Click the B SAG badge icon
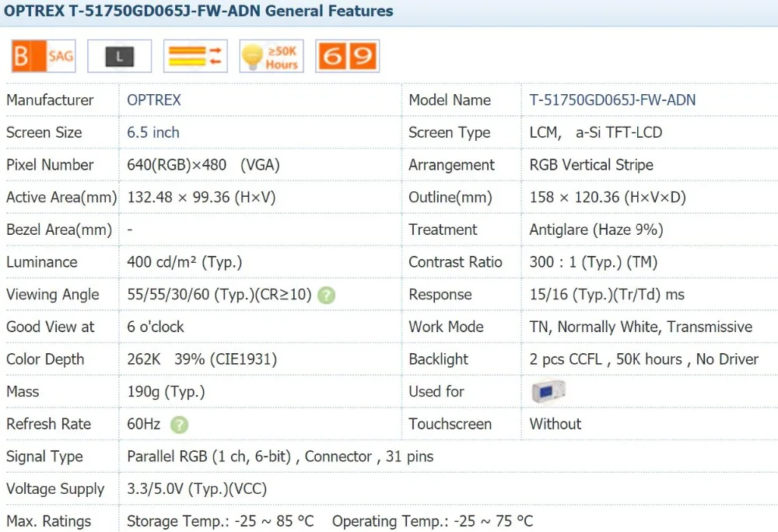Screen dimensions: 778x532 click(x=44, y=56)
